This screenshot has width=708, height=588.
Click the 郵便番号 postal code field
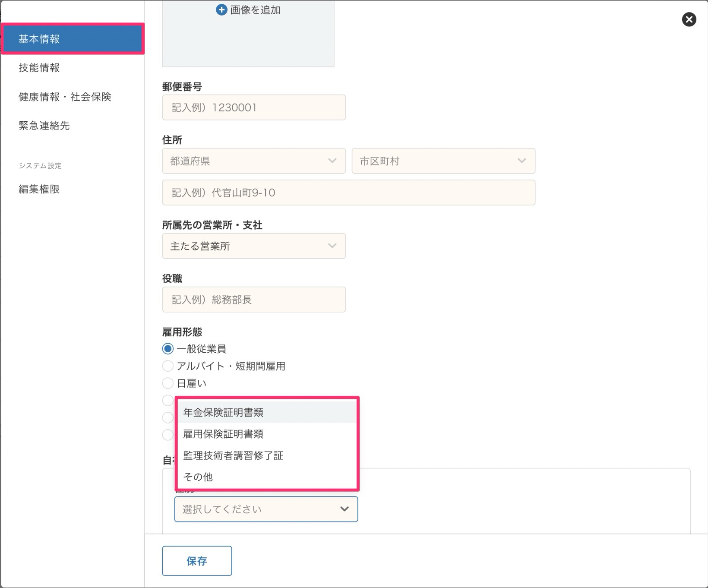pyautogui.click(x=253, y=107)
